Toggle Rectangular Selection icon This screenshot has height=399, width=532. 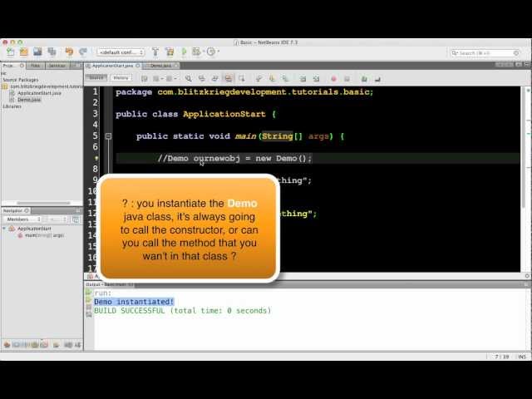point(242,79)
